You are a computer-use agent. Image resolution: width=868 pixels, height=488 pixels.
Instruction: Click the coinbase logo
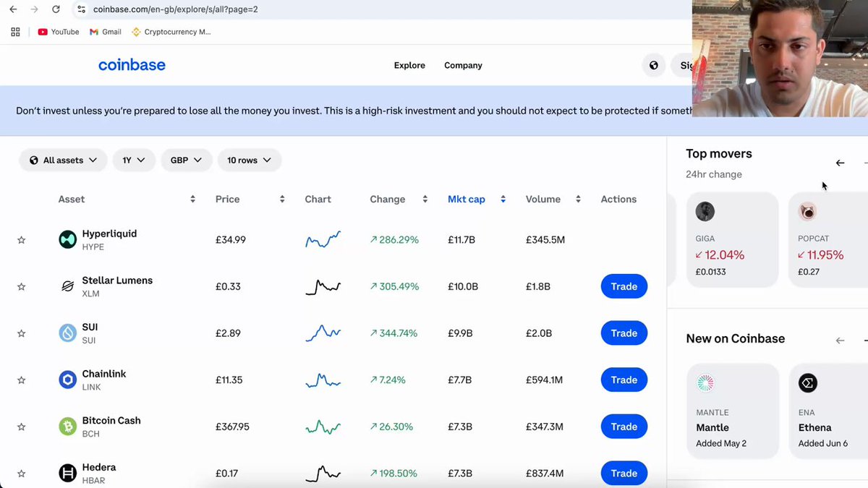(132, 65)
